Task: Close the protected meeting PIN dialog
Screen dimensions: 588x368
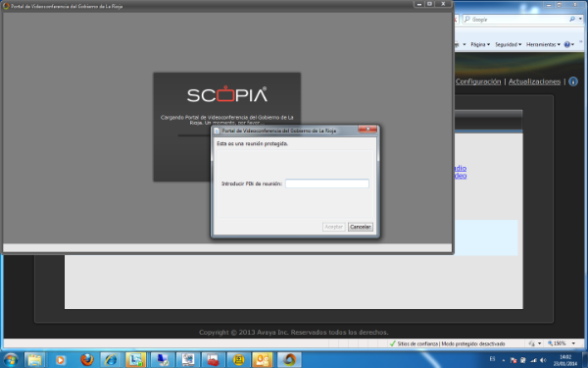Action: point(367,130)
